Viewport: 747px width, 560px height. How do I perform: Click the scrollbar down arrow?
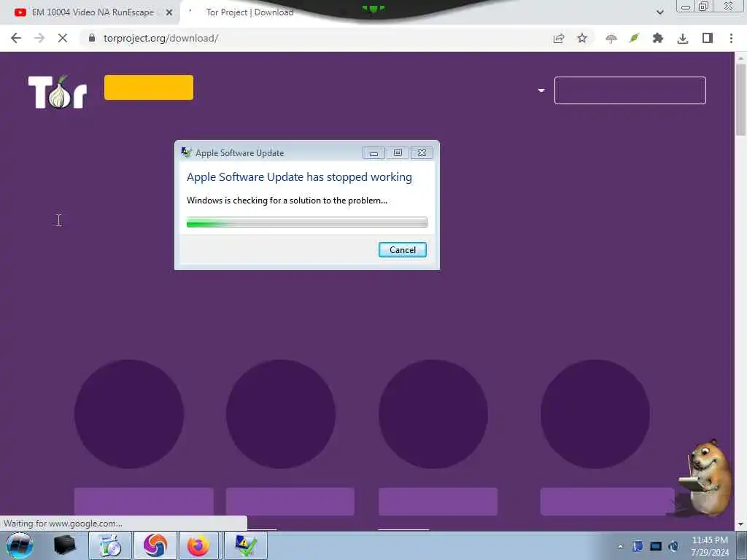[x=740, y=524]
